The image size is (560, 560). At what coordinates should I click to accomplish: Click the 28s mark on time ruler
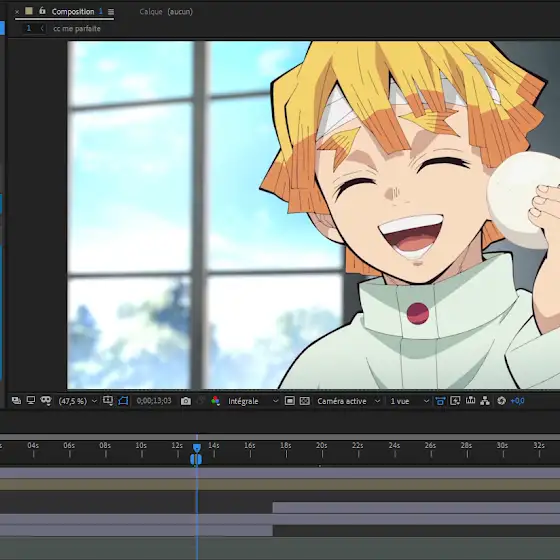(x=467, y=446)
